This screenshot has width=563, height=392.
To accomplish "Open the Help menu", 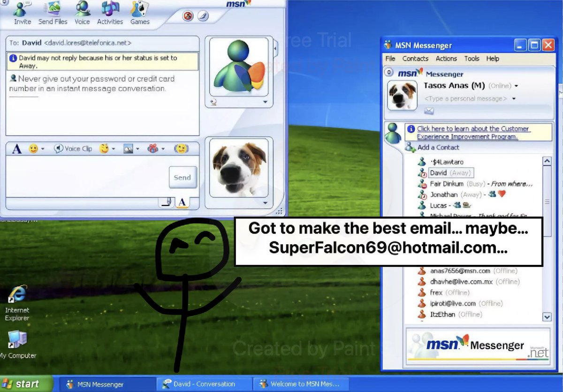I will [493, 59].
